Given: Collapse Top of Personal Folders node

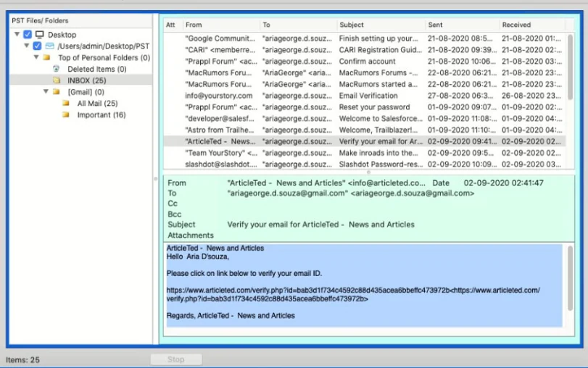Looking at the screenshot, I should coord(36,57).
